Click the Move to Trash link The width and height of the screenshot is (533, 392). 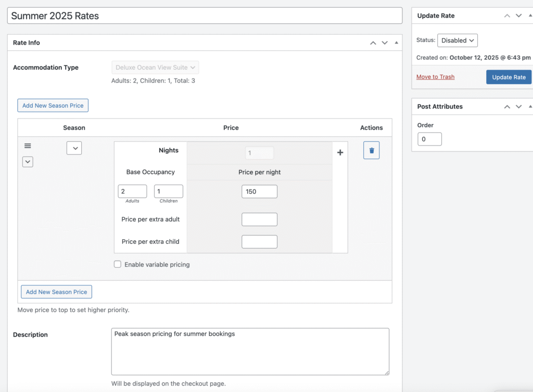435,77
